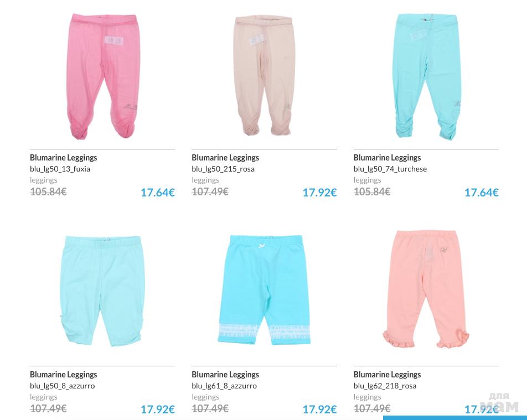Click the blu_lg50_74_turchese product code
This screenshot has height=420, width=527.
pos(390,169)
